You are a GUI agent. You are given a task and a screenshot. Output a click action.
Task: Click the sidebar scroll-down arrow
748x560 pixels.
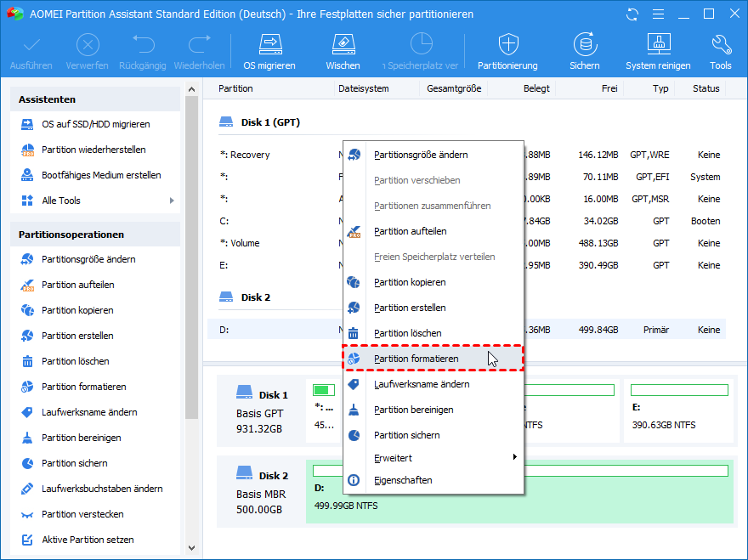tap(191, 548)
